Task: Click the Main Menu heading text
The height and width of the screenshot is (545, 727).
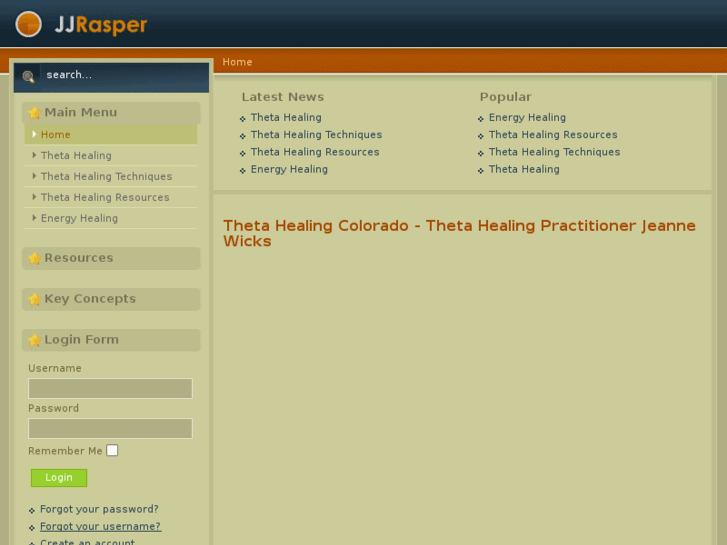Action: pyautogui.click(x=81, y=112)
